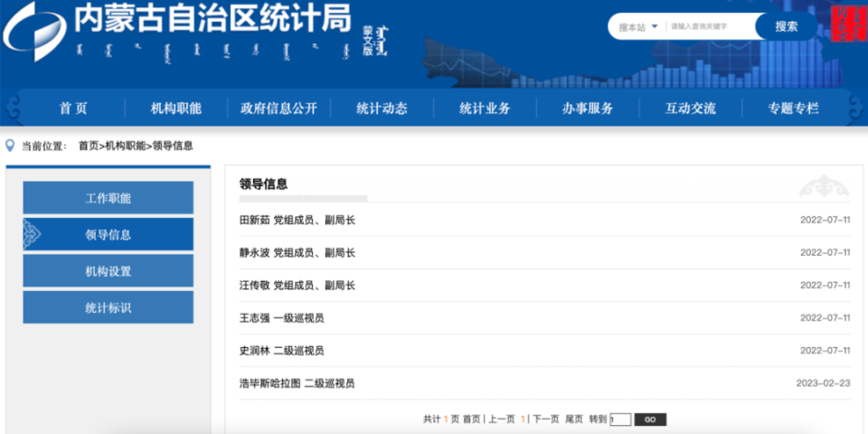868x434 pixels.
Task: Open the 专题专栏 navigation item
Action: [793, 108]
